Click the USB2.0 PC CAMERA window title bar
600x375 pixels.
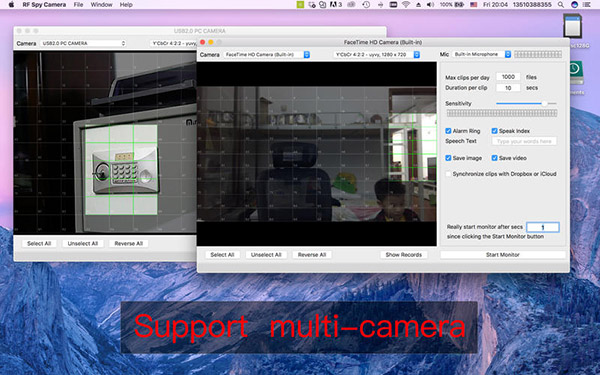coord(200,31)
